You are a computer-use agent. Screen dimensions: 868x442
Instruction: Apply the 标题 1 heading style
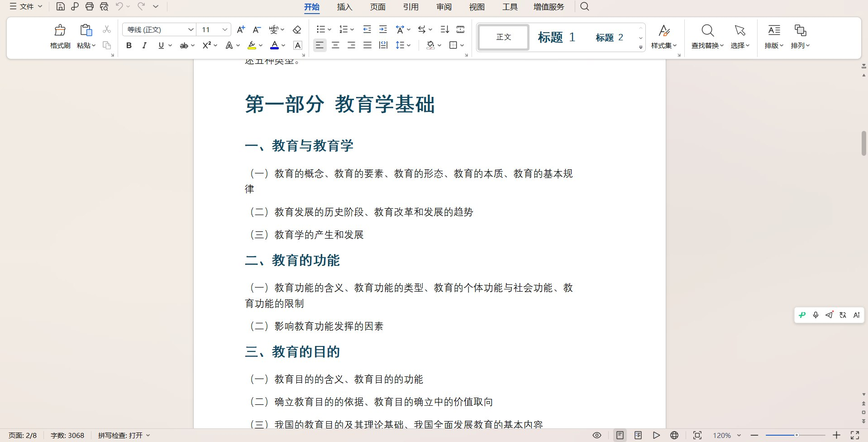(x=557, y=37)
